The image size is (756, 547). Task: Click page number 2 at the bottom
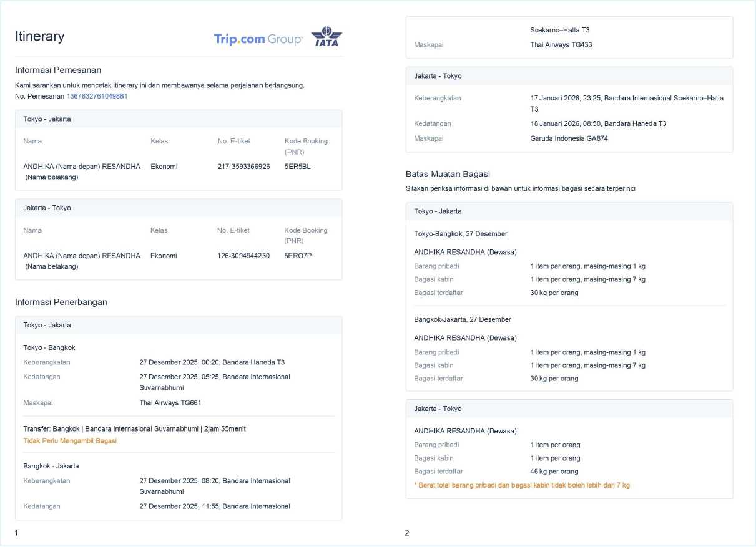pyautogui.click(x=407, y=533)
